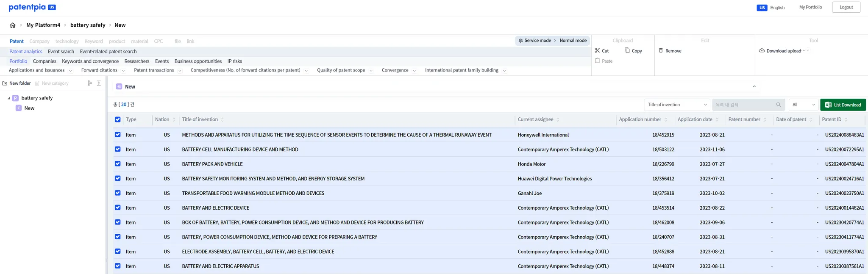Viewport: 868px width, 274px height.
Task: Click the purple P icon of battery safefy
Action: tap(15, 98)
